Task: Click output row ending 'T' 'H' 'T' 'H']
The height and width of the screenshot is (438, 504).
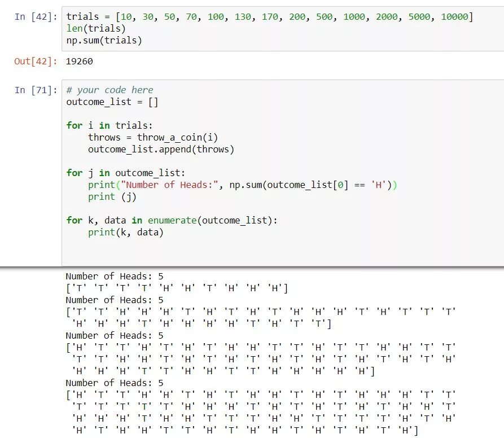Action: 244,430
